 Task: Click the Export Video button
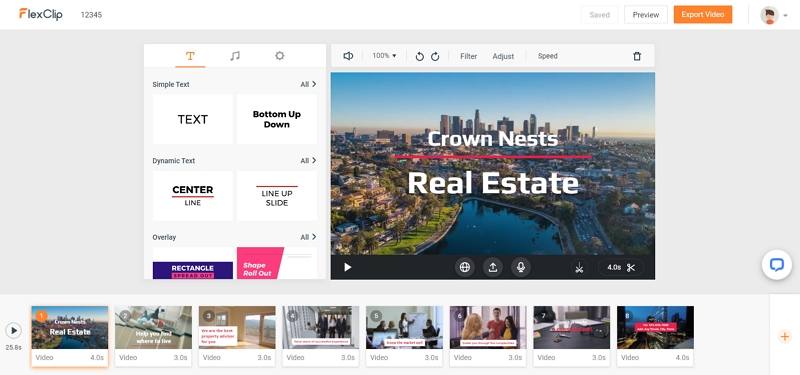coord(703,14)
